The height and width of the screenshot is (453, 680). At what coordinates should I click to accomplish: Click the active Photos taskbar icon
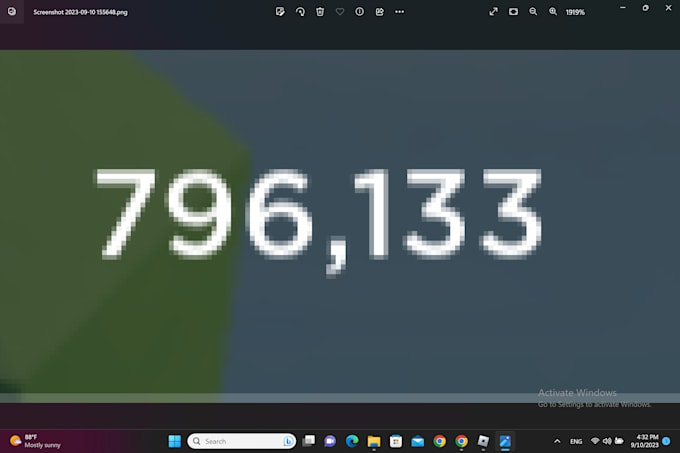point(505,441)
